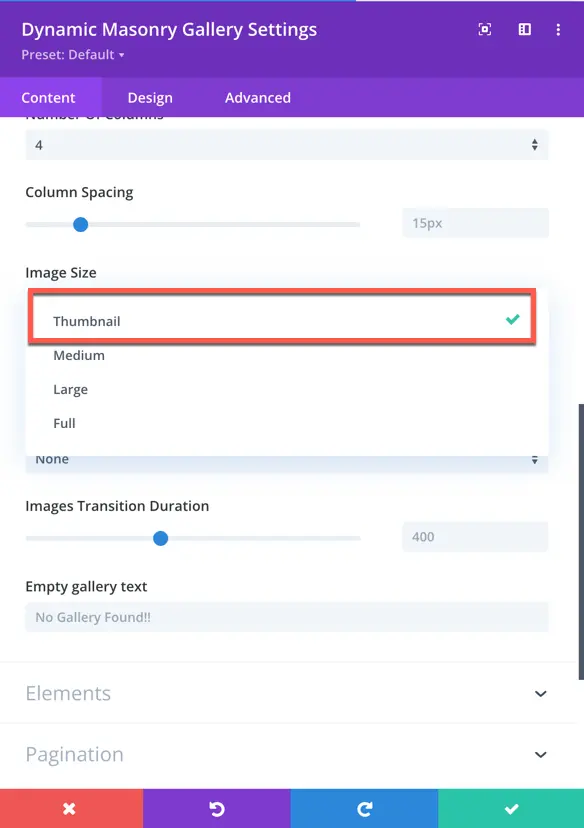Click the undo arrow in bottom bar
Screen dimensions: 584x828
(x=216, y=808)
